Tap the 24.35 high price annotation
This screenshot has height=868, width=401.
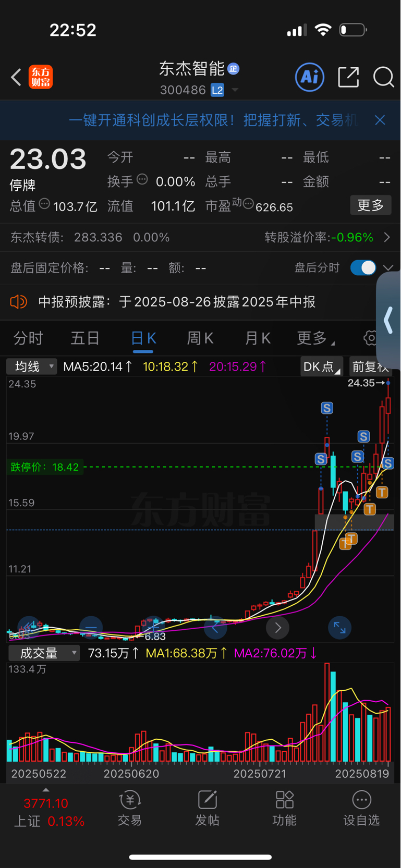click(366, 383)
